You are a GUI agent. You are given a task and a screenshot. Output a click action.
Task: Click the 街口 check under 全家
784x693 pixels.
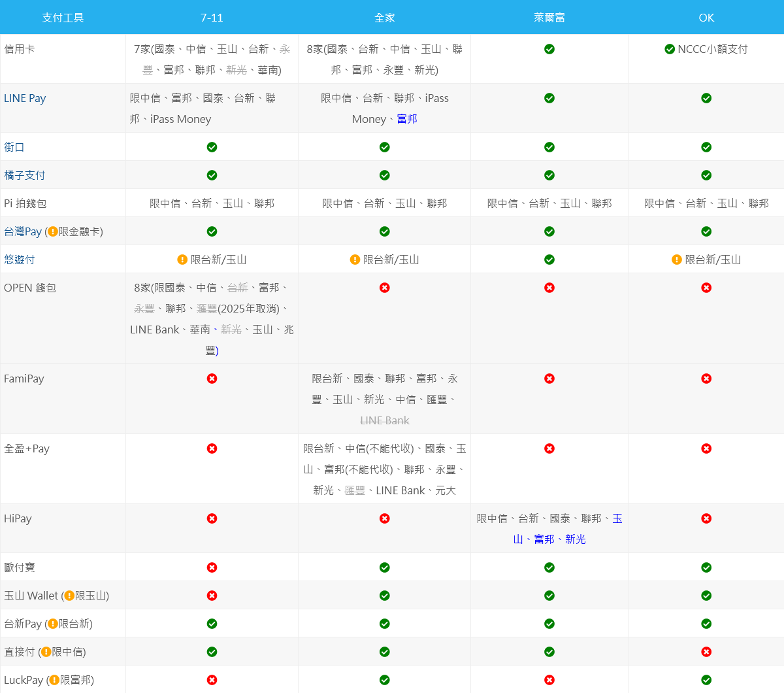click(385, 147)
